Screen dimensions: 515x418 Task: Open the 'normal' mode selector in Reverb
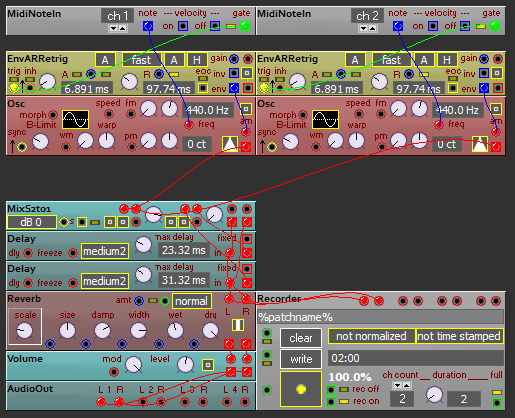tap(192, 301)
